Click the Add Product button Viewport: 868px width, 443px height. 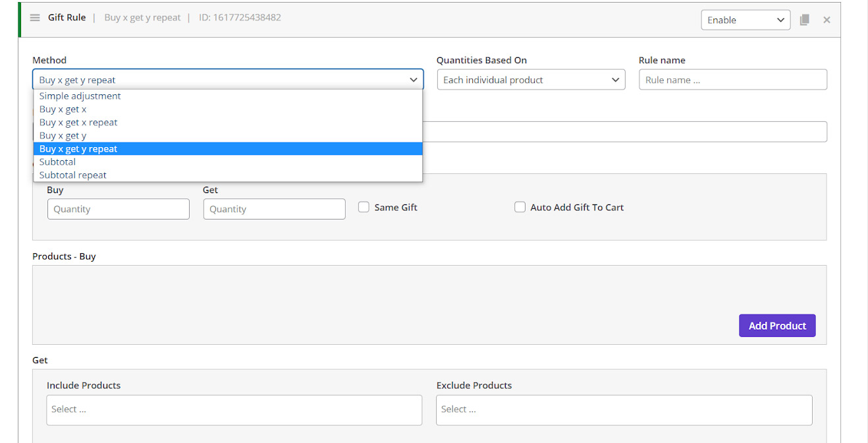(776, 326)
